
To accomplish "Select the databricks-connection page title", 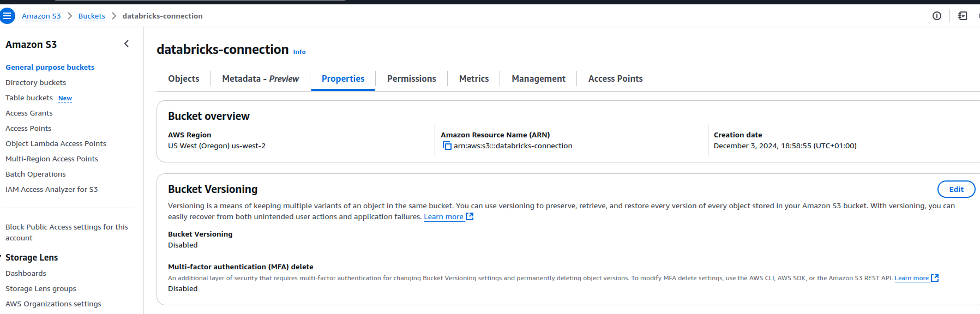I will 223,50.
